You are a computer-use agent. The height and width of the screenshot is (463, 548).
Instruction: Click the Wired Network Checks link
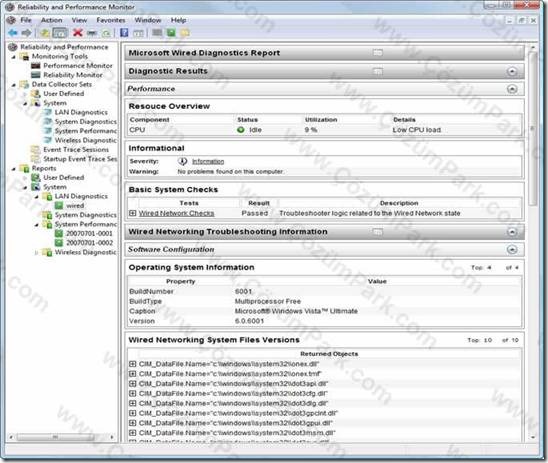click(x=176, y=213)
